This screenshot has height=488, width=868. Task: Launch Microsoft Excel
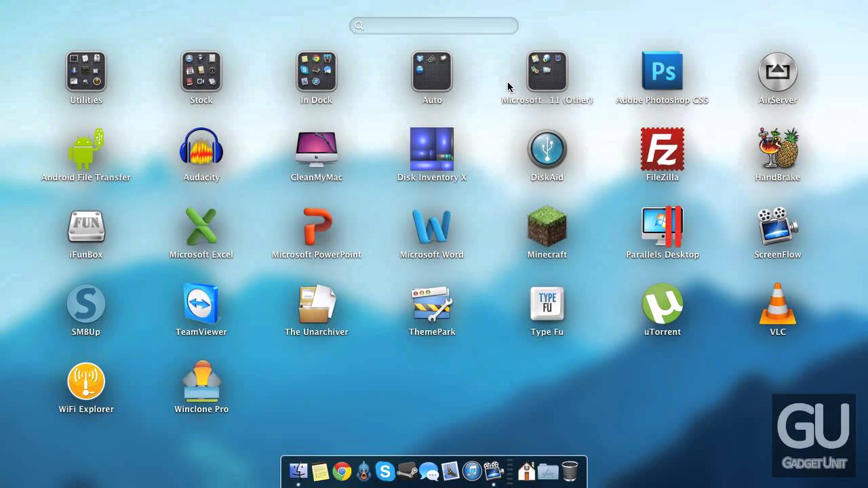click(201, 226)
